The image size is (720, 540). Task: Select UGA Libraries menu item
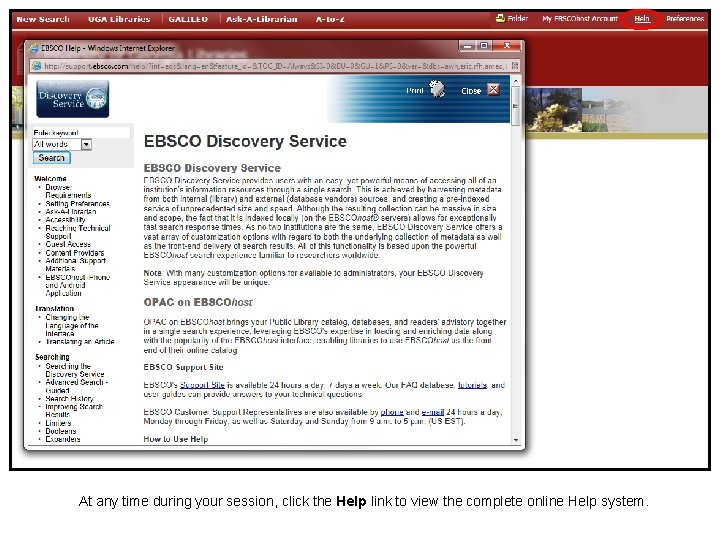coord(119,19)
